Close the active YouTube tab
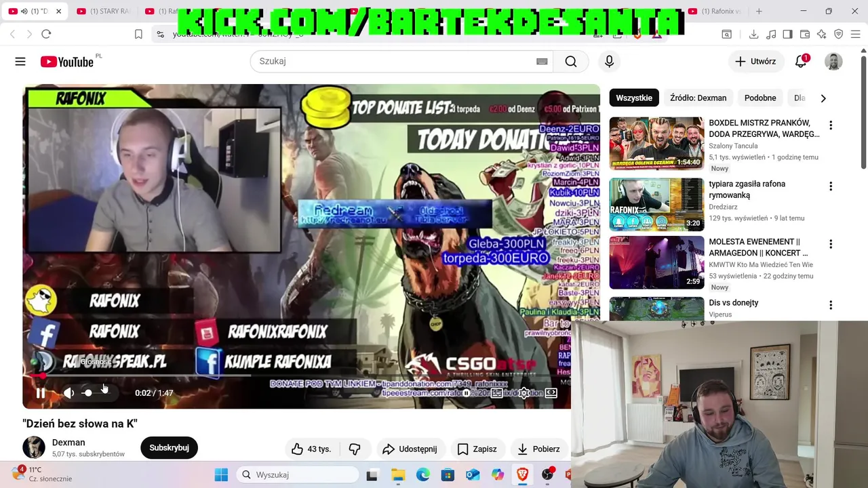868x488 pixels. tap(58, 12)
